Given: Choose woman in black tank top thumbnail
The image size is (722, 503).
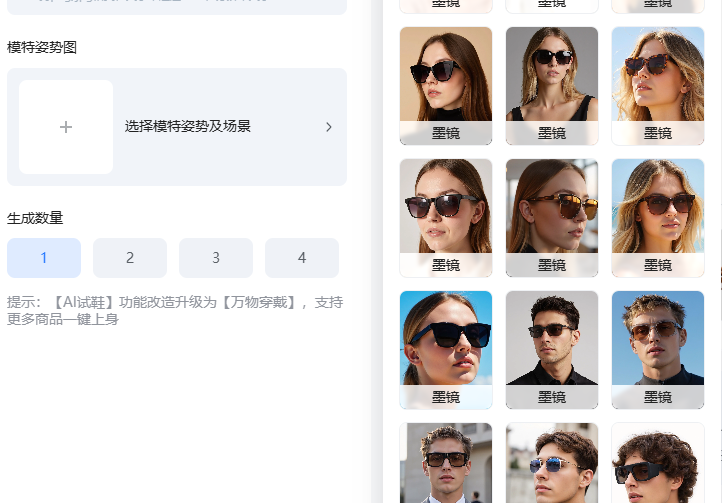Looking at the screenshot, I should pyautogui.click(x=551, y=75).
